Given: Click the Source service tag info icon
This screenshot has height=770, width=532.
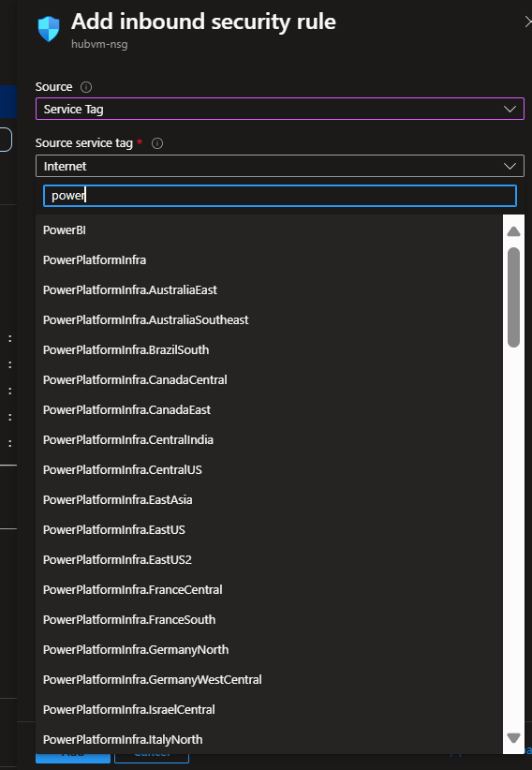Looking at the screenshot, I should [157, 143].
